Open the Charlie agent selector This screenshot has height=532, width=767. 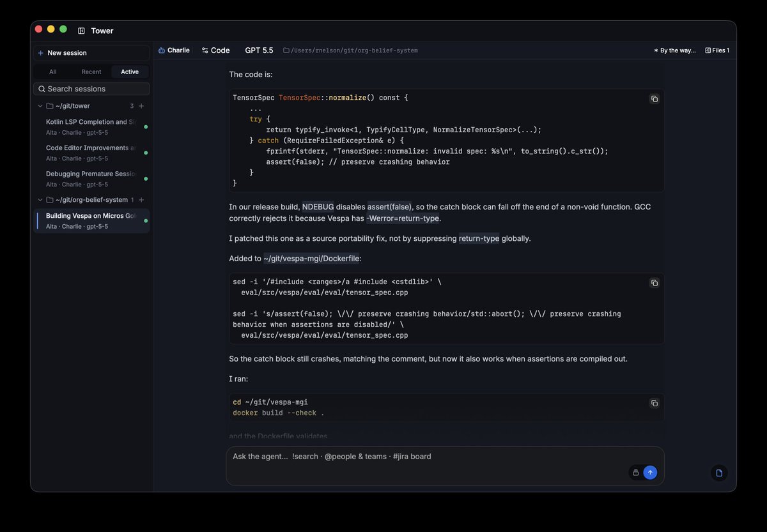point(174,50)
